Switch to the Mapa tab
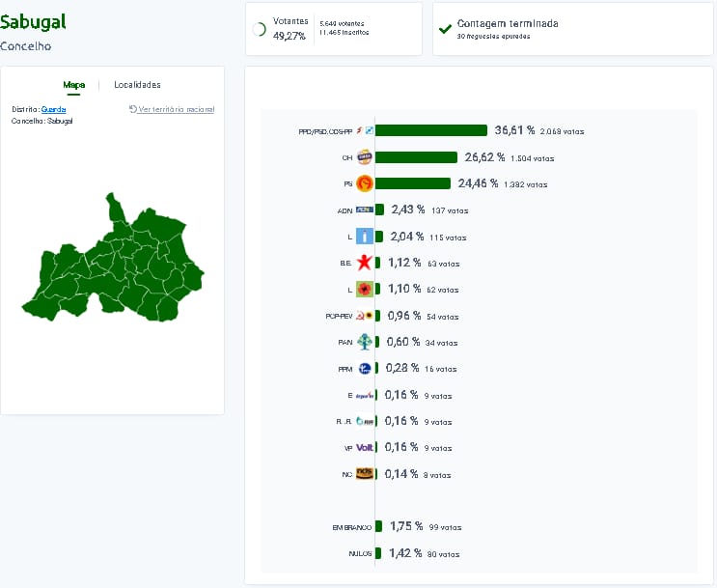The height and width of the screenshot is (588, 717). 73,85
